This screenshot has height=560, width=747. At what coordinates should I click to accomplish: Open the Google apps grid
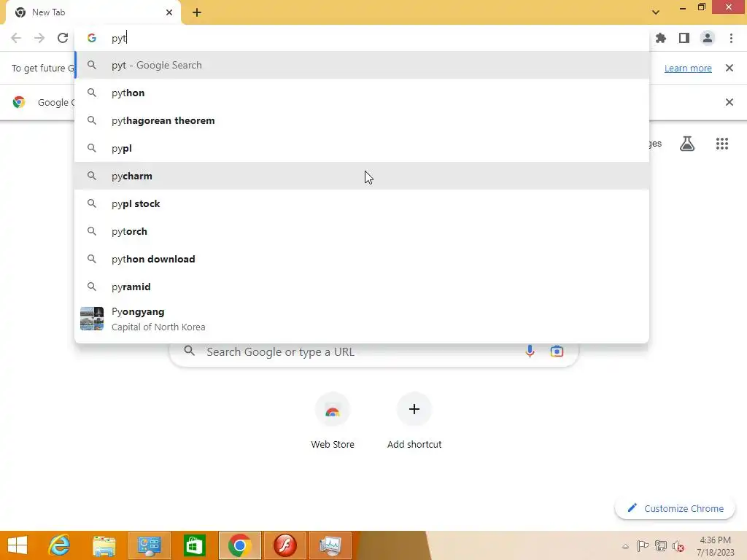(x=722, y=144)
